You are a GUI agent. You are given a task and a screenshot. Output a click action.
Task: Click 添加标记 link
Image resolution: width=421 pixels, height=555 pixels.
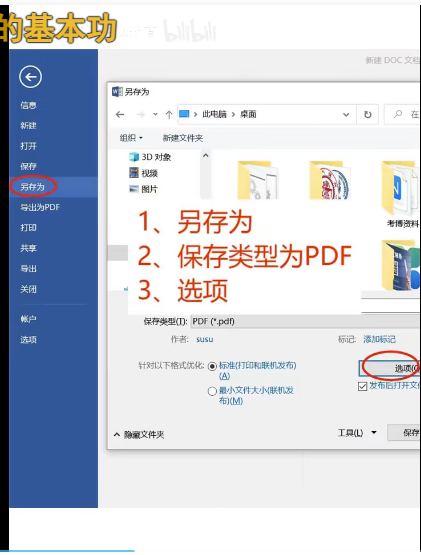coord(379,339)
